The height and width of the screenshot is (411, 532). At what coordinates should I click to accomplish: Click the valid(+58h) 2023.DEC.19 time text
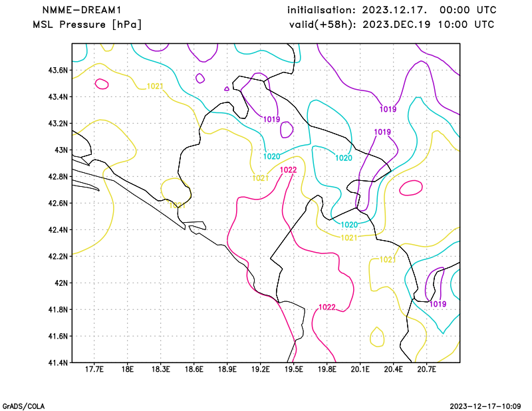pos(392,25)
